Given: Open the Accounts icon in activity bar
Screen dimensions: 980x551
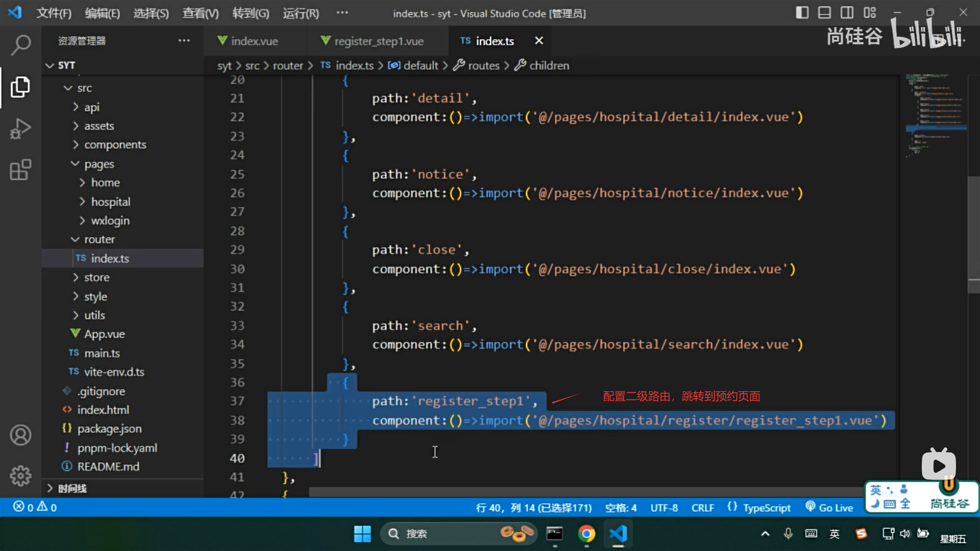Looking at the screenshot, I should click(x=20, y=435).
